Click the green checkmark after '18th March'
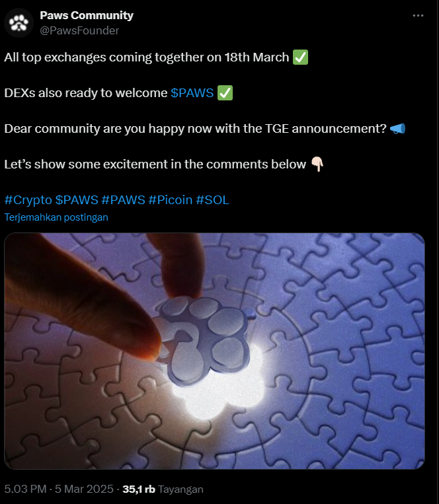The image size is (439, 504). click(300, 57)
